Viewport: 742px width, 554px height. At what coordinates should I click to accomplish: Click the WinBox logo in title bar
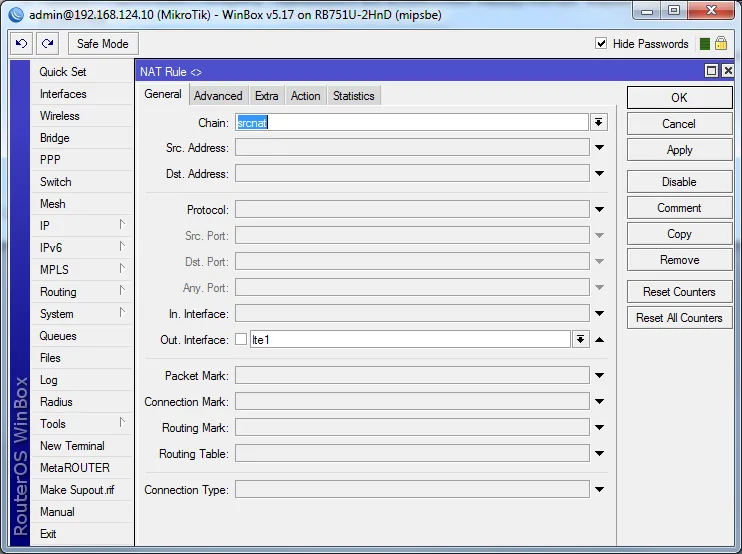tap(16, 15)
